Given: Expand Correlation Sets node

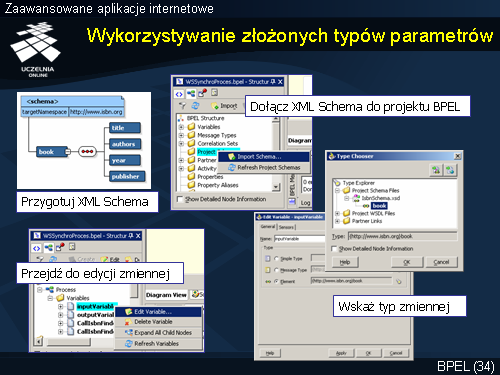Looking at the screenshot, I should pyautogui.click(x=181, y=143).
